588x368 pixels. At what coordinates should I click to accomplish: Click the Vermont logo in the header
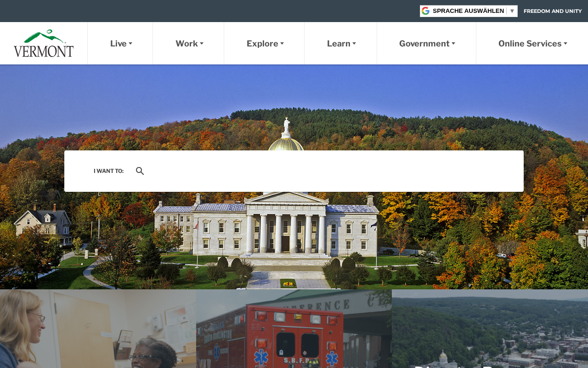(44, 43)
